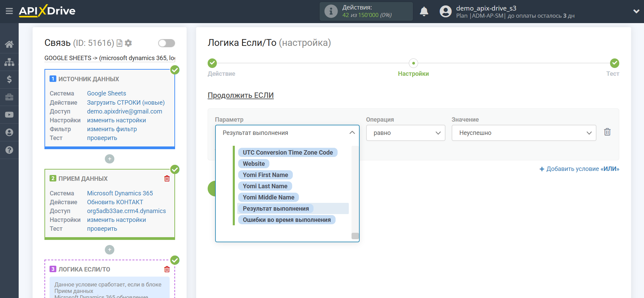
Task: Open the hamburger menu
Action: 9,11
